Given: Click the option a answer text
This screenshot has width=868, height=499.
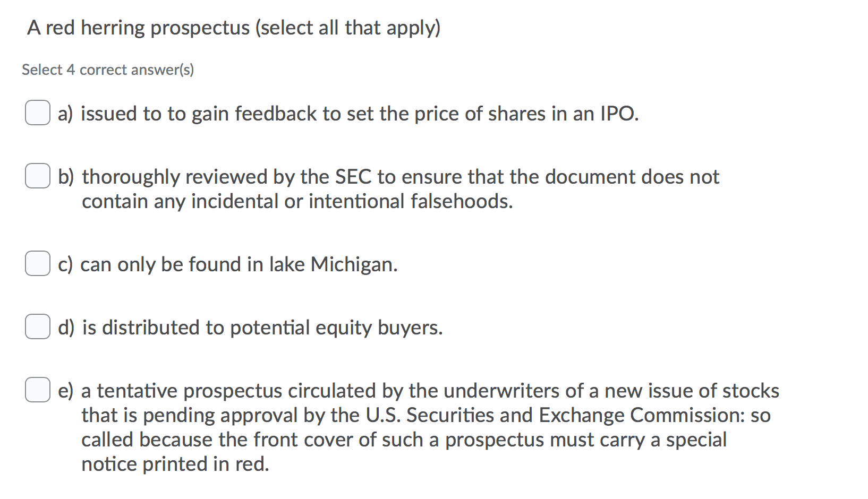Looking at the screenshot, I should pos(345,113).
